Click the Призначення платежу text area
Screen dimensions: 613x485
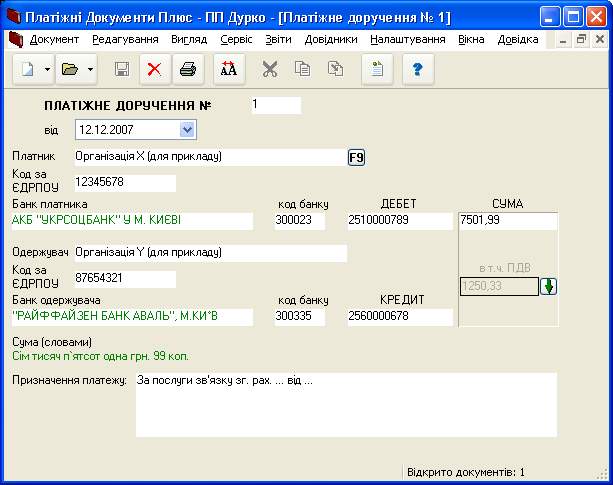pyautogui.click(x=346, y=405)
